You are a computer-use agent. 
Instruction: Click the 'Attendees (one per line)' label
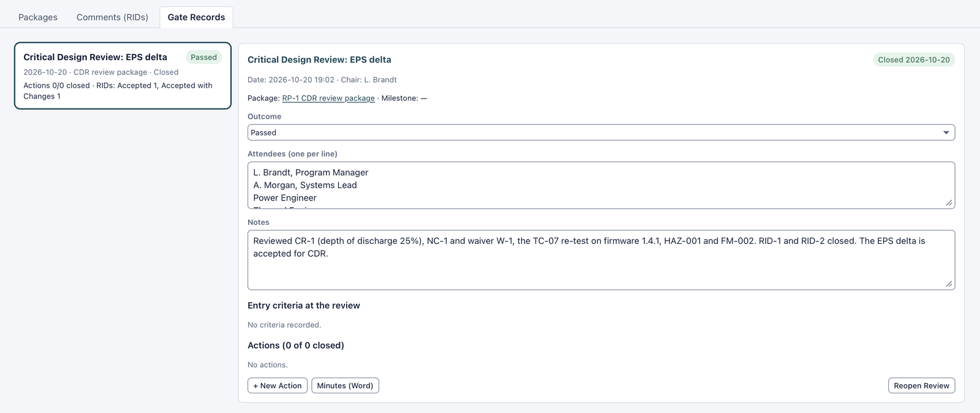pyautogui.click(x=292, y=154)
